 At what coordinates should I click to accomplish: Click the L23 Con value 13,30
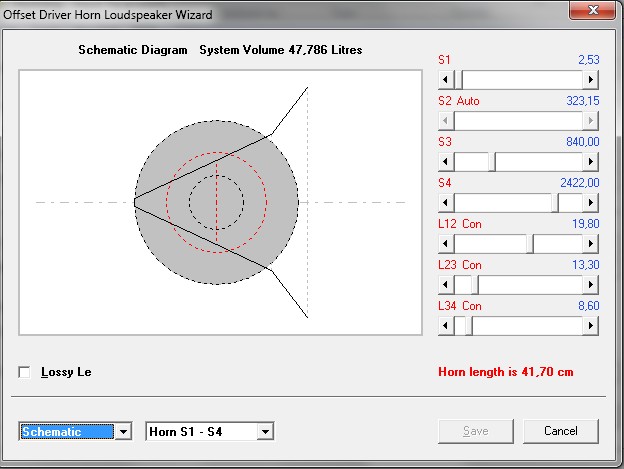(585, 265)
